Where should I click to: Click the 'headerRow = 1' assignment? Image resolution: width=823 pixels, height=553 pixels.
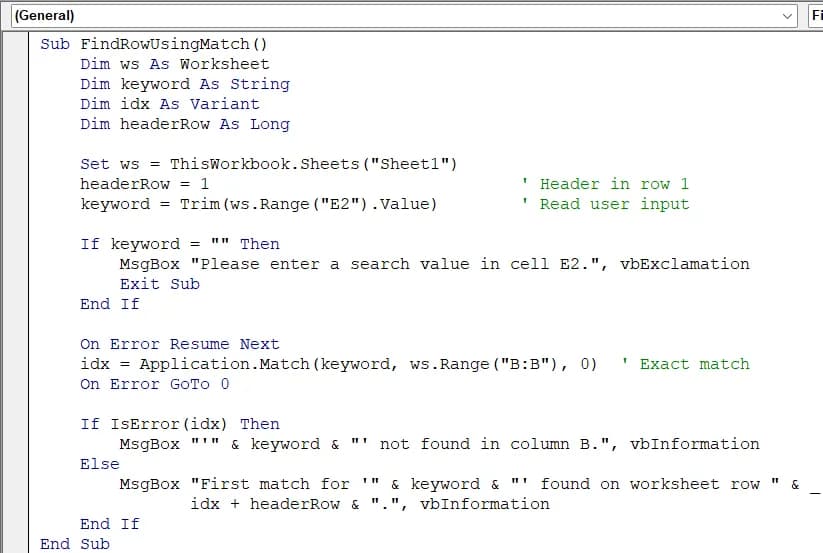[x=144, y=184]
